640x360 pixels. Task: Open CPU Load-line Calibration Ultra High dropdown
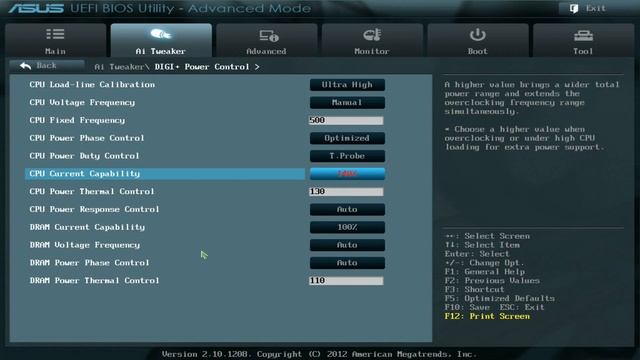(347, 85)
